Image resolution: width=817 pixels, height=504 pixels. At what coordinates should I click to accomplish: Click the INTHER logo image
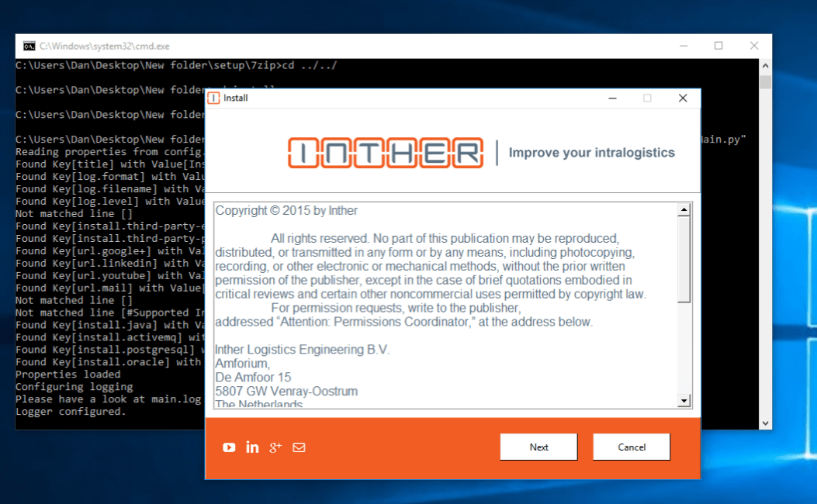[386, 153]
